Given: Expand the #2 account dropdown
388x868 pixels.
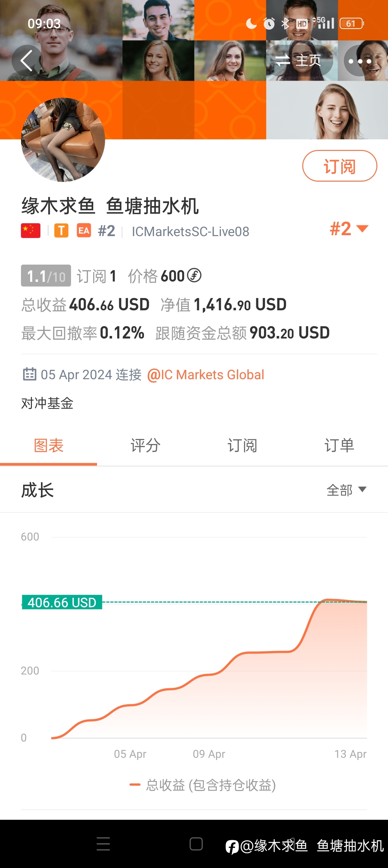Looking at the screenshot, I should [349, 229].
